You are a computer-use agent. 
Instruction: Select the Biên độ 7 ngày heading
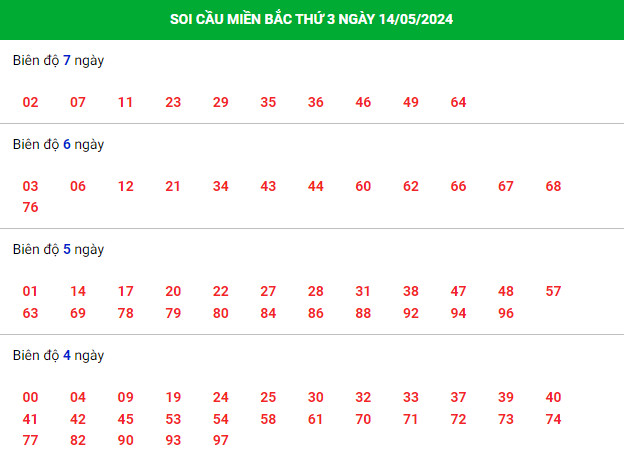58,60
